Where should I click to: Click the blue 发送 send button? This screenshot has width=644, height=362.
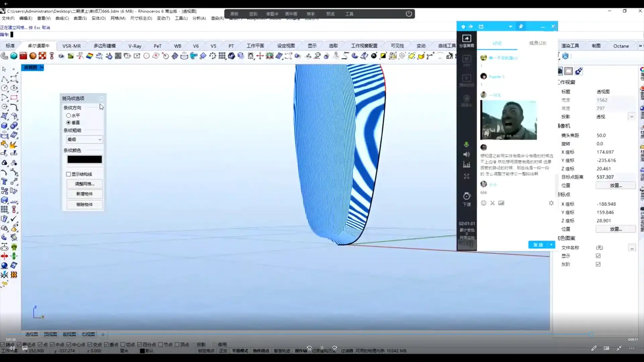pos(538,245)
